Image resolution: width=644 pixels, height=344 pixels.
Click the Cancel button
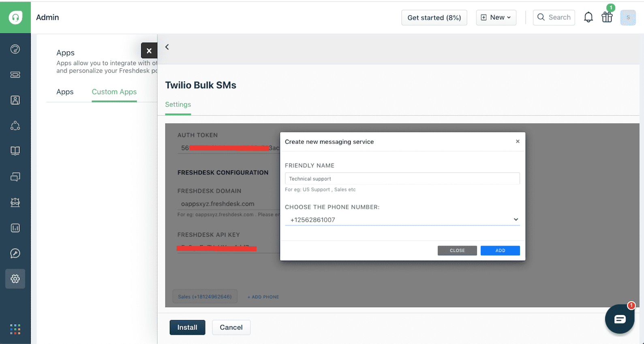(x=231, y=327)
